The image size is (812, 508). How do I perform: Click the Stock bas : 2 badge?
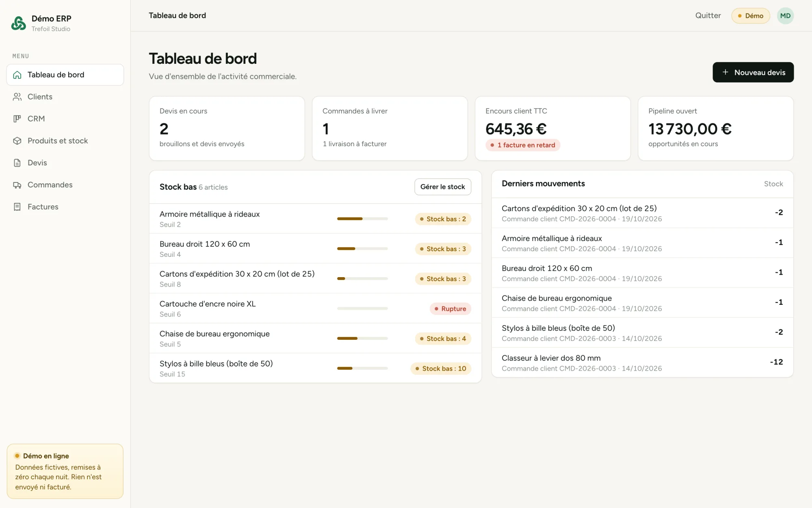[443, 219]
